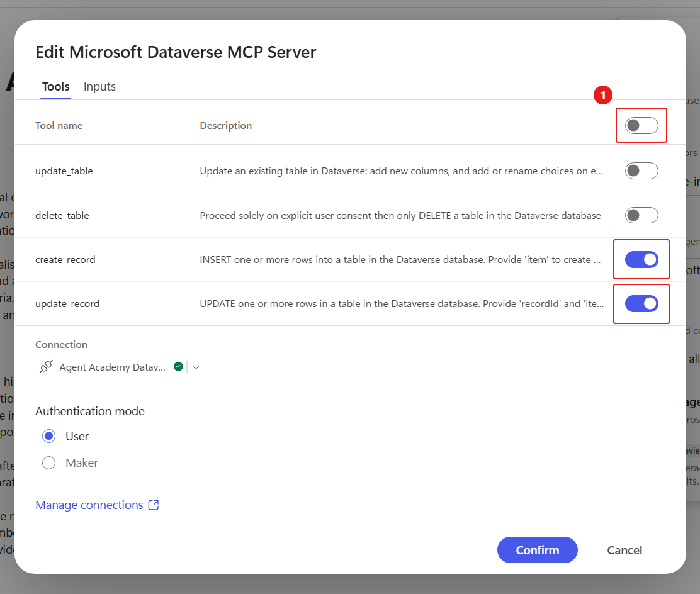700x594 pixels.
Task: Cancel editing the MCP server
Action: tap(624, 550)
